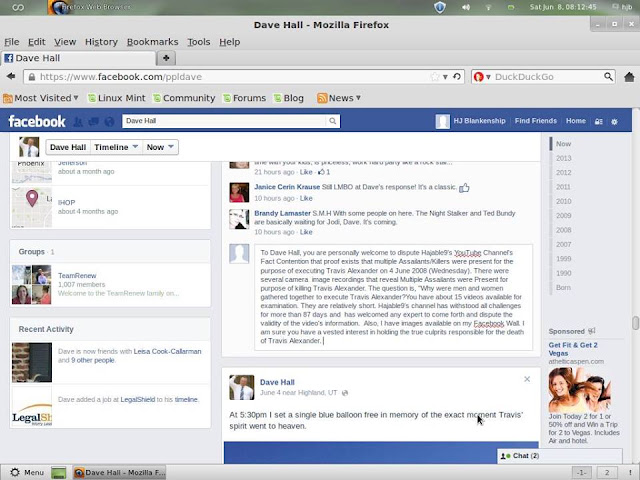This screenshot has width=640, height=480.
Task: Click the Facebook logo
Action: coord(37,121)
